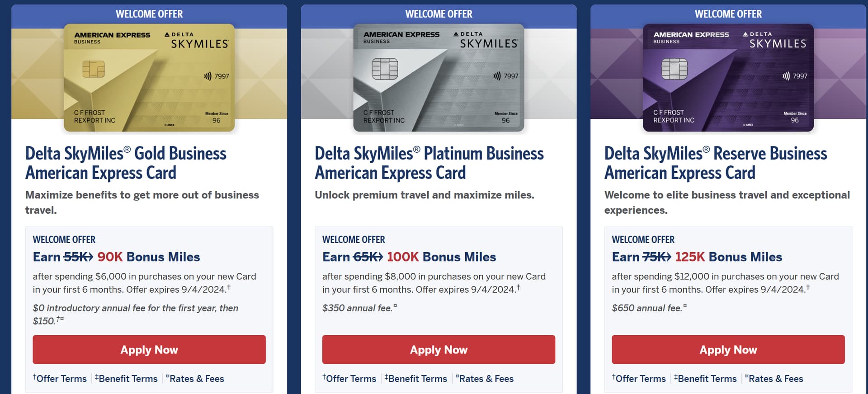The width and height of the screenshot is (868, 394).
Task: Click the Delta SkyMiles Reserve Business card title
Action: [715, 163]
